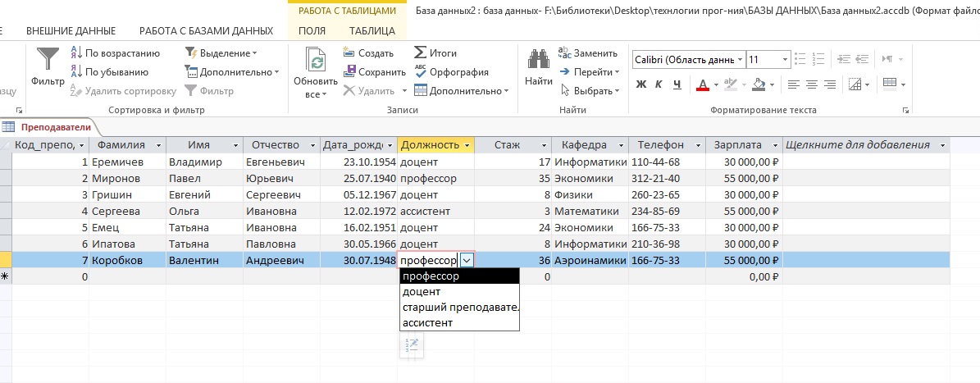Image resolution: width=980 pixels, height=383 pixels.
Task: Open Должность column header filter arrow
Action: (467, 145)
